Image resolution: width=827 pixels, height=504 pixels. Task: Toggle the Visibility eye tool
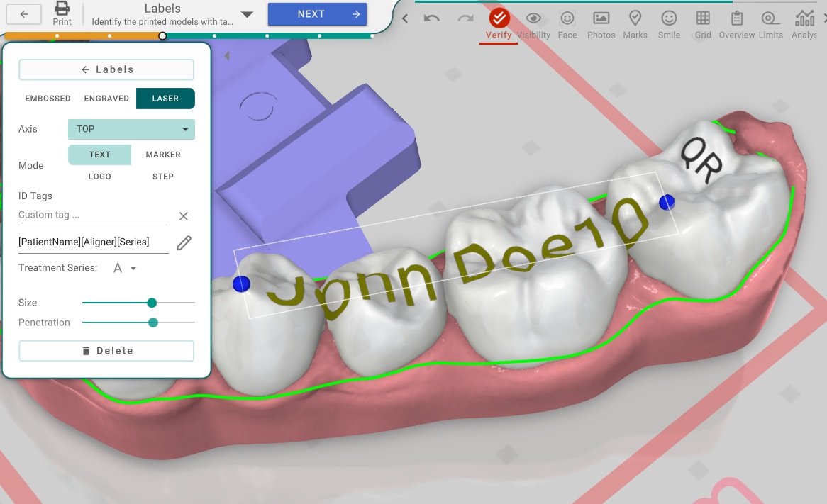pyautogui.click(x=533, y=24)
